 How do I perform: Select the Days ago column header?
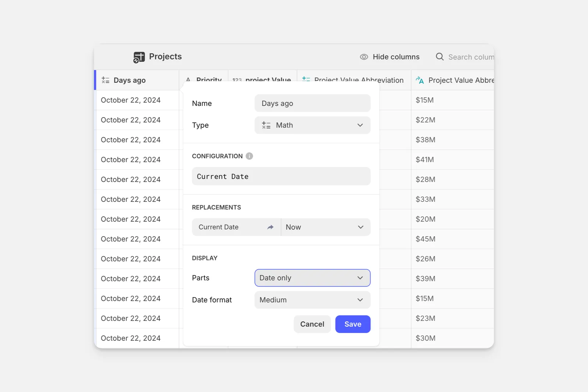(137, 80)
